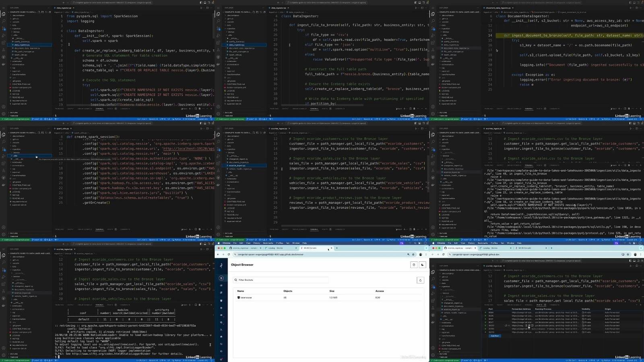644x362 pixels.
Task: Expand TIMELINE section in first data_ingestor.py frame
Action: coord(14,116)
